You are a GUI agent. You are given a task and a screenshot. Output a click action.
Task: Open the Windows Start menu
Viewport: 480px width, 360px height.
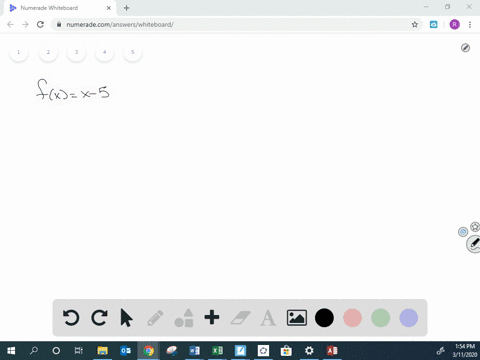pos(11,351)
